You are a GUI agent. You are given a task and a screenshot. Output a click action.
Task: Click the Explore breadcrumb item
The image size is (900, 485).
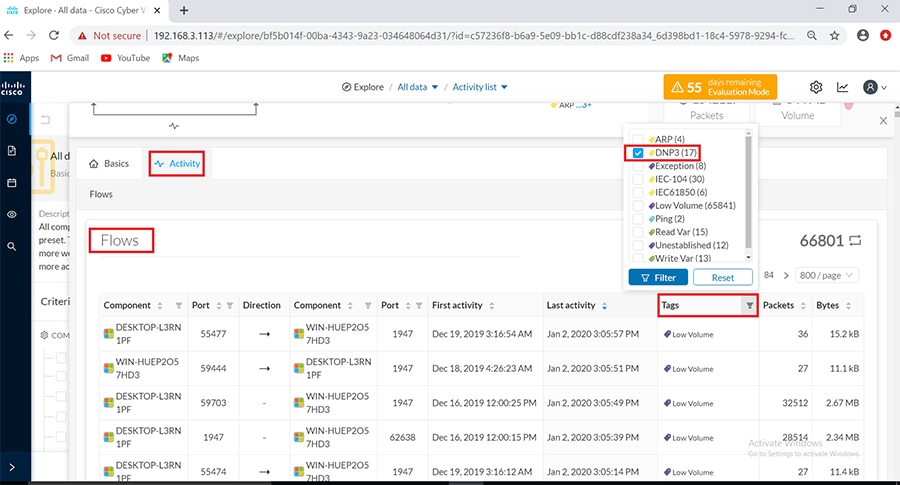click(363, 87)
